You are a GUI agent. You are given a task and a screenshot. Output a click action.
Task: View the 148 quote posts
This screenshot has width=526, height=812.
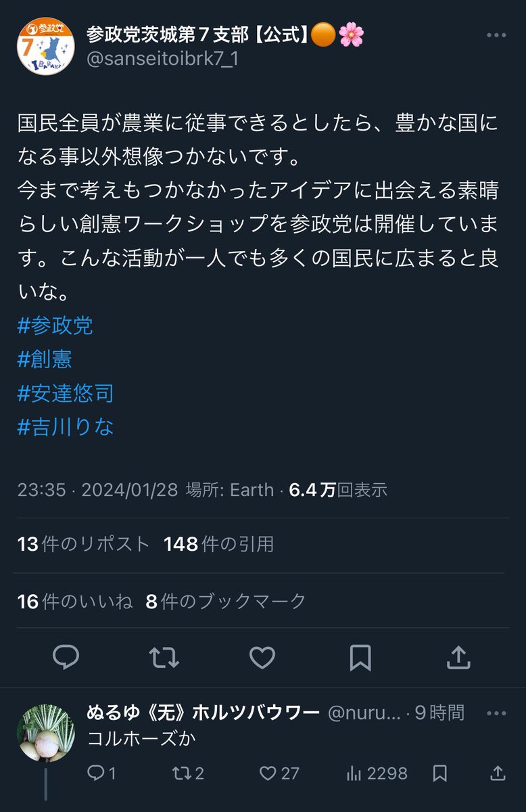coord(218,544)
